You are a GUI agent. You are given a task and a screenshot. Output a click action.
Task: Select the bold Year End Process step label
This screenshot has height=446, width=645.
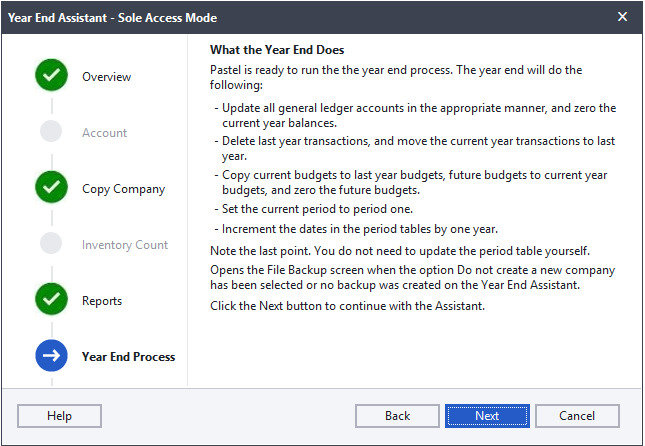128,357
